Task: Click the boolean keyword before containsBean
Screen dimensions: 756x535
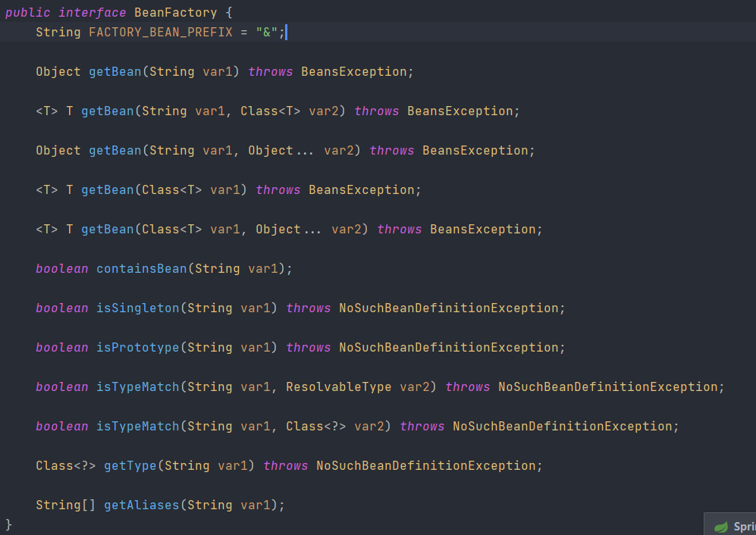Action: coord(61,269)
